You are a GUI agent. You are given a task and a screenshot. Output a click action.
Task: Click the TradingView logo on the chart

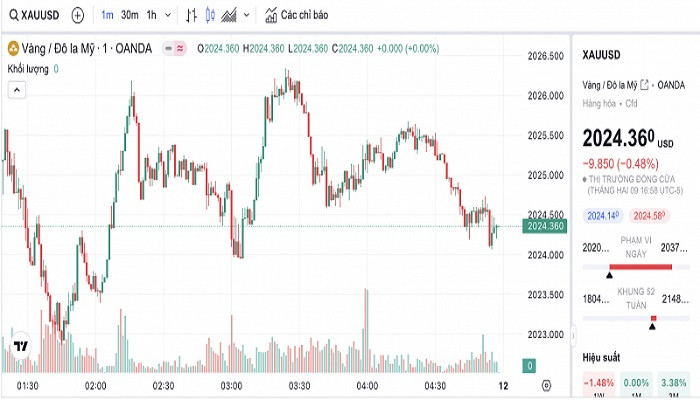21,346
